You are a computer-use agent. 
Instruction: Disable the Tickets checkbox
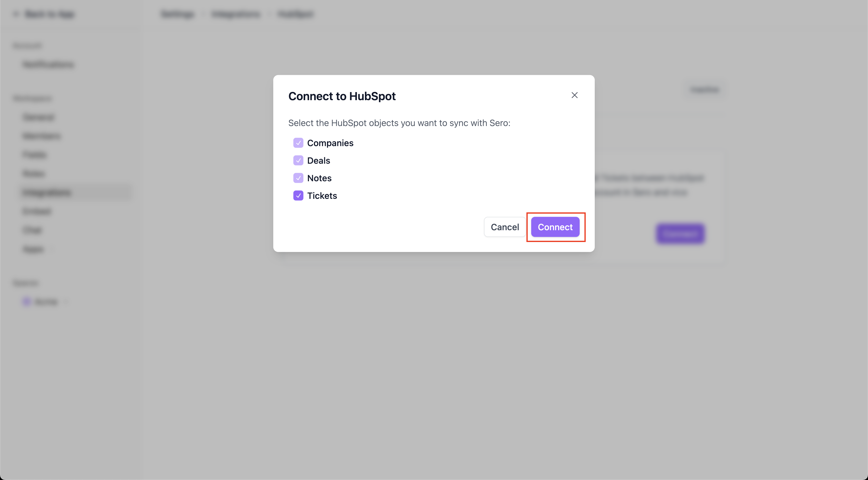tap(298, 195)
